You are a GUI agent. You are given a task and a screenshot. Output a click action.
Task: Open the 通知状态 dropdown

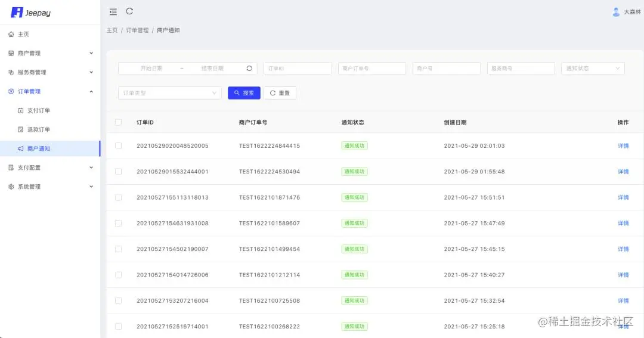pos(593,68)
